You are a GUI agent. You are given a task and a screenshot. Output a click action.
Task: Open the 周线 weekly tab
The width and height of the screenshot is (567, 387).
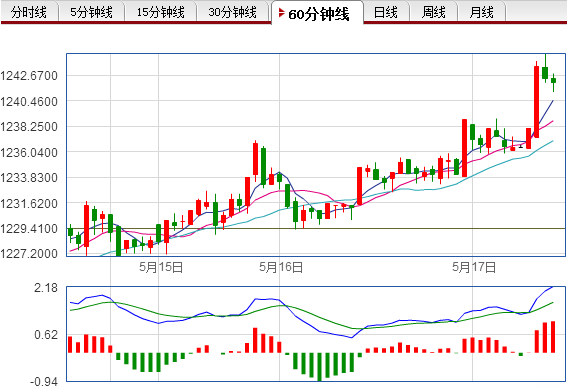click(x=433, y=12)
